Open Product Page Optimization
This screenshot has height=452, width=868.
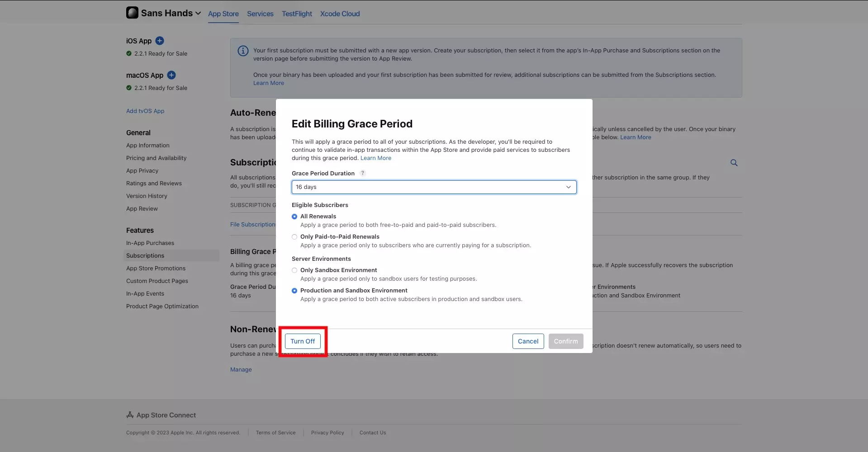click(x=162, y=306)
